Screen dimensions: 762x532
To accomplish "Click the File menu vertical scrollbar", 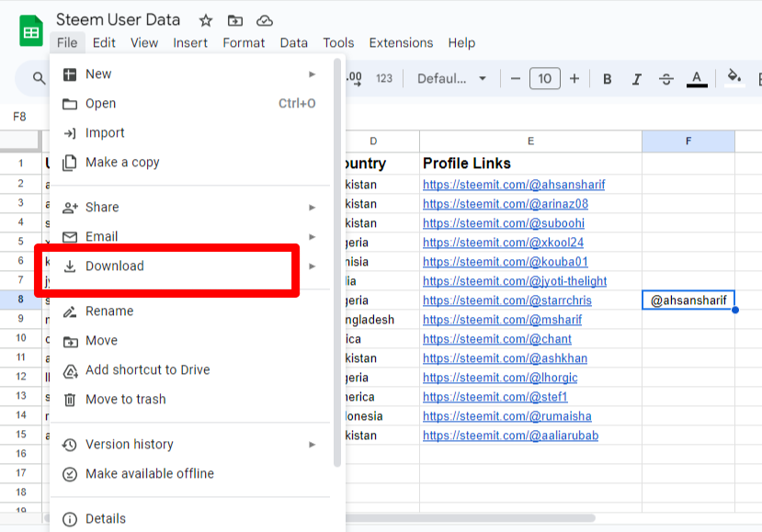I will (336, 263).
